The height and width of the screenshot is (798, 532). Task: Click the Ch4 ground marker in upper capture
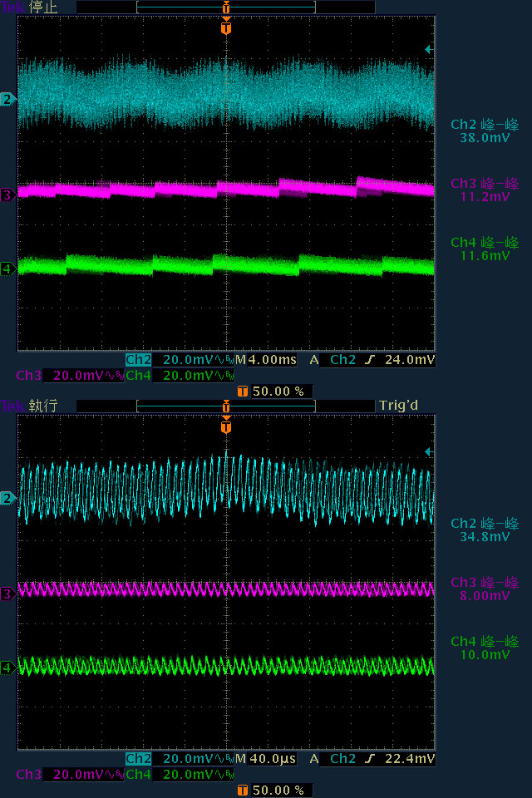(x=7, y=268)
